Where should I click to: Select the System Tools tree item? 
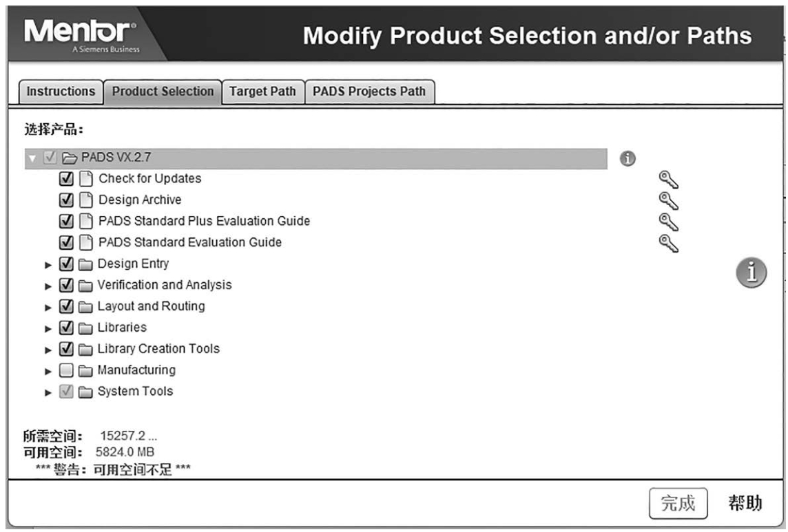[135, 392]
